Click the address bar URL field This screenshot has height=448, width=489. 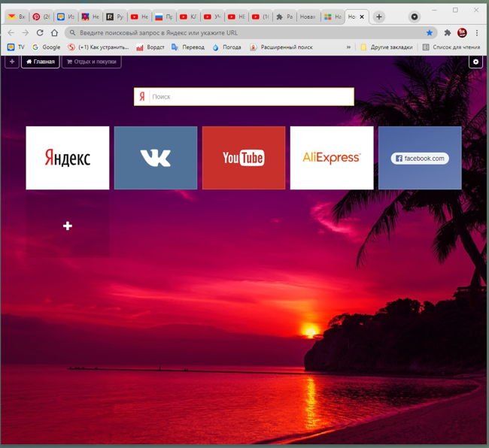pos(250,33)
